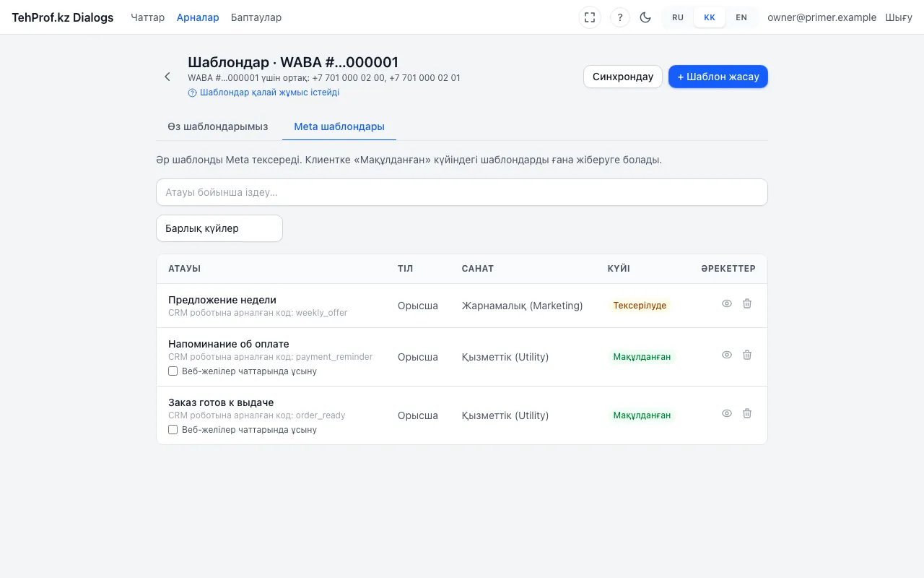Delete the Напоминание об оплате template
924x578 pixels.
coord(747,355)
